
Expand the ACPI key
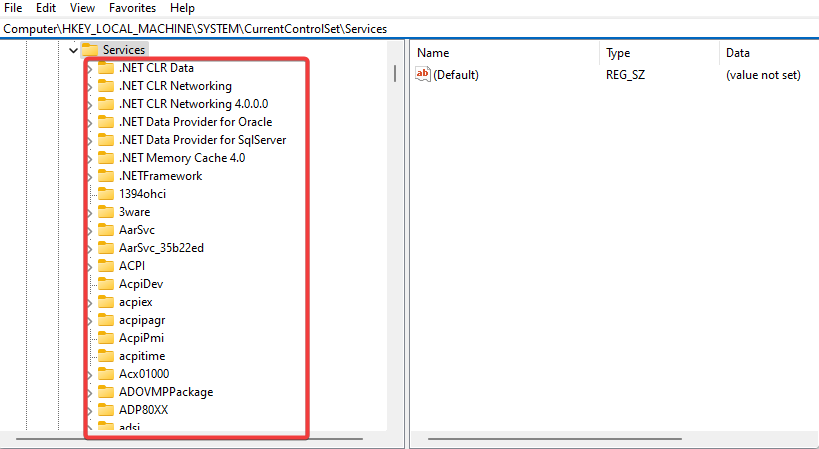pos(89,267)
